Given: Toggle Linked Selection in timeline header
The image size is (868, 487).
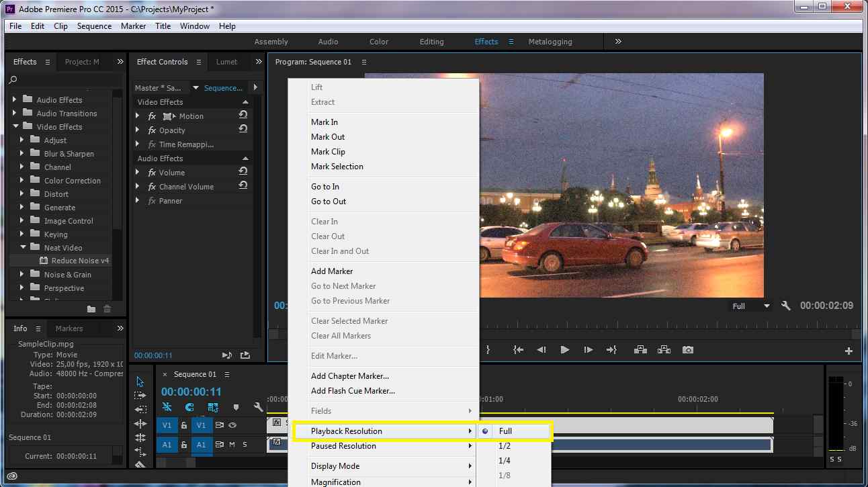Looking at the screenshot, I should (x=213, y=407).
